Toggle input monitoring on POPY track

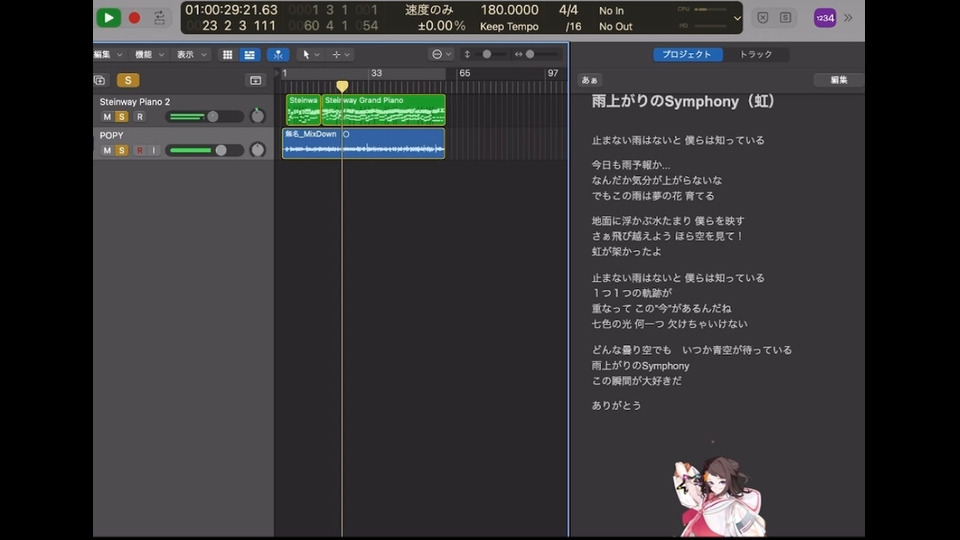tap(154, 150)
